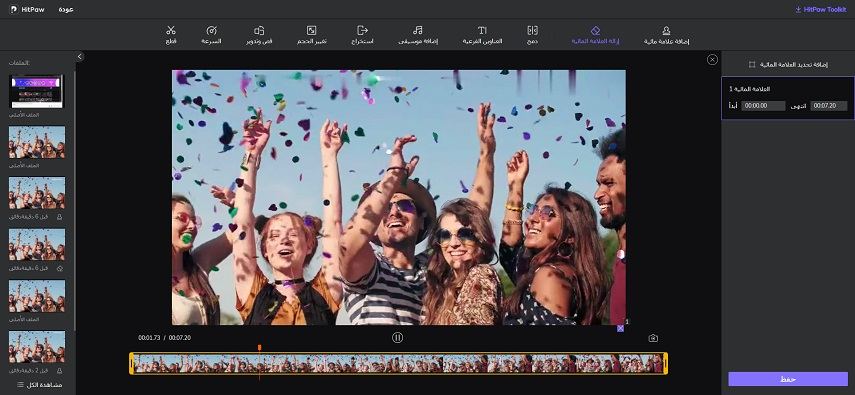The height and width of the screenshot is (395, 855).
Task: Close the video preview with X circle
Action: pyautogui.click(x=712, y=59)
